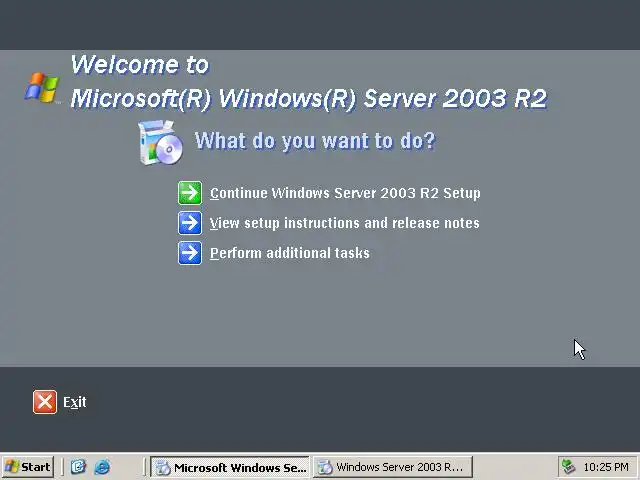Image resolution: width=640 pixels, height=480 pixels.
Task: Launch Internet Explorer from Quick Launch
Action: [102, 467]
